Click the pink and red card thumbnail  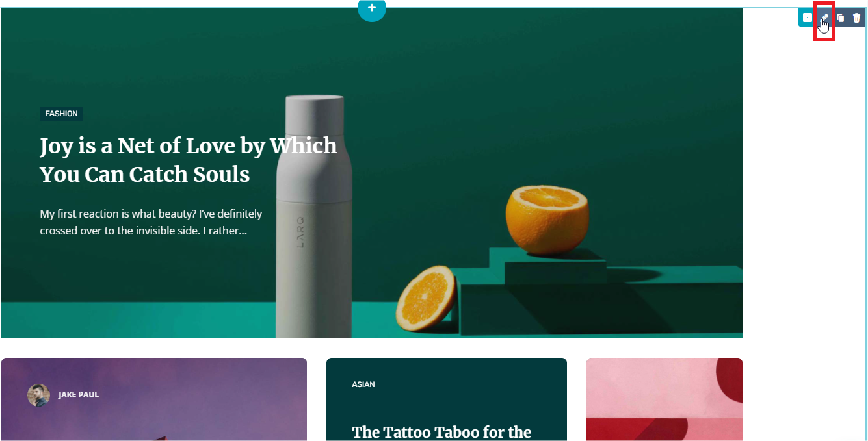(x=664, y=399)
